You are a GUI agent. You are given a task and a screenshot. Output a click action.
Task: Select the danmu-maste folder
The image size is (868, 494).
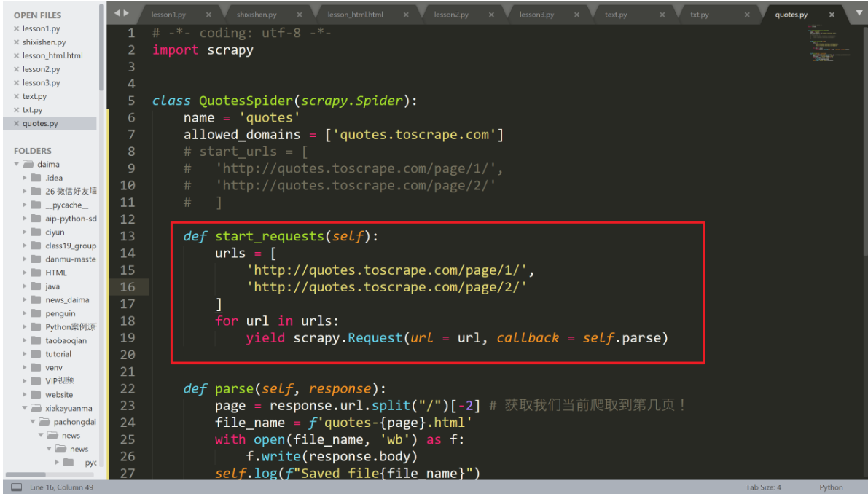point(70,259)
